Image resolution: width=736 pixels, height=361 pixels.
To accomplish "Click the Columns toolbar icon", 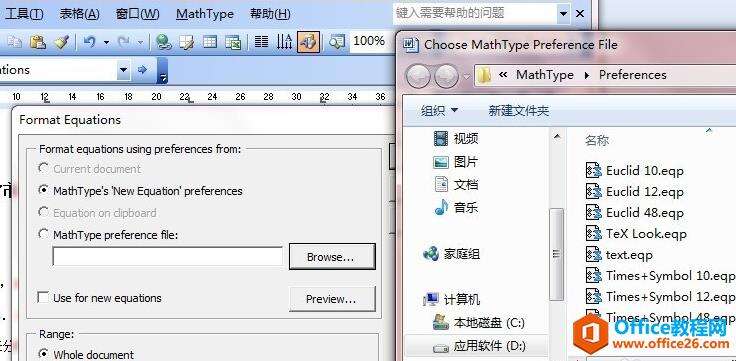I will pos(261,42).
